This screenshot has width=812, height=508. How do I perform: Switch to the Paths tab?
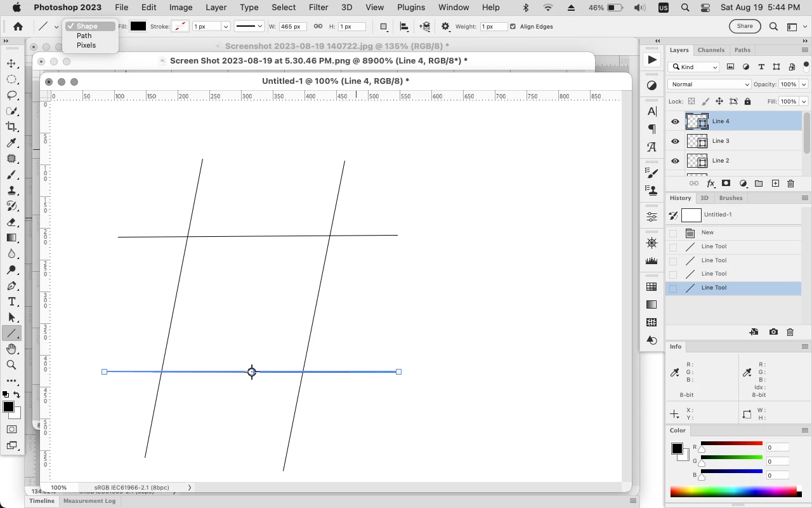[x=742, y=50]
